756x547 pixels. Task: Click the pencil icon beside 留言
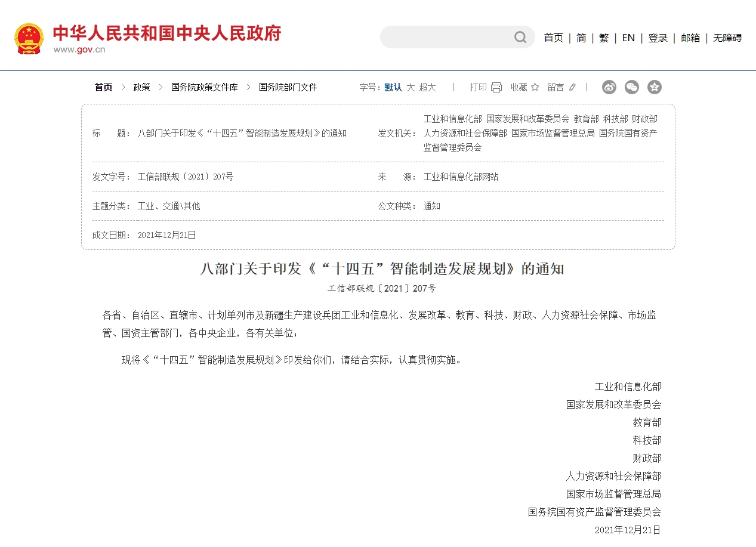(x=572, y=87)
